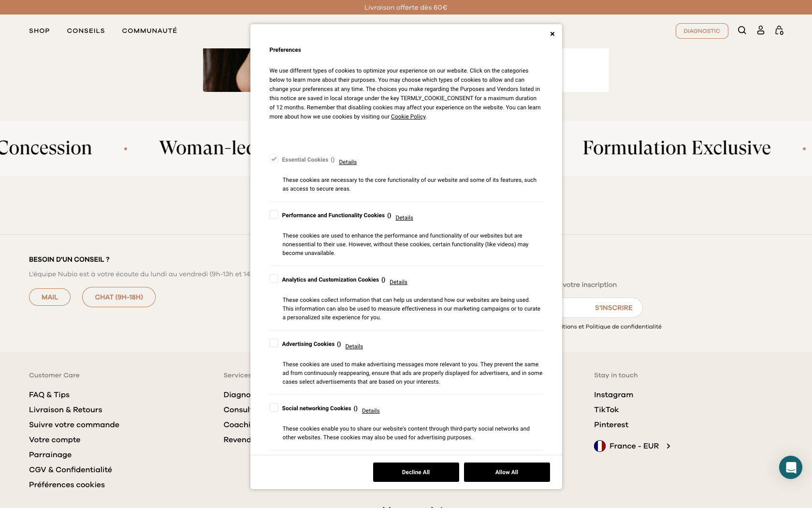This screenshot has width=812, height=508.
Task: Enable Social networking Cookies
Action: (x=274, y=407)
